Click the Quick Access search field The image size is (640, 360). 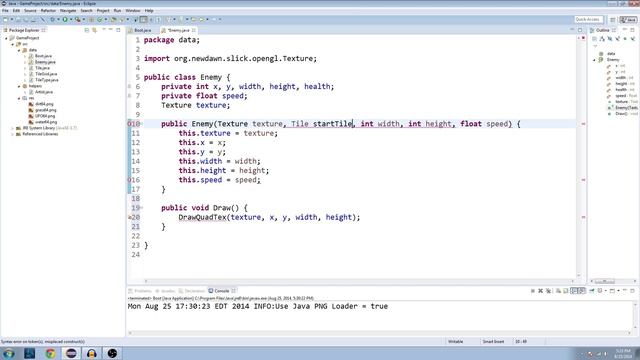coord(588,20)
